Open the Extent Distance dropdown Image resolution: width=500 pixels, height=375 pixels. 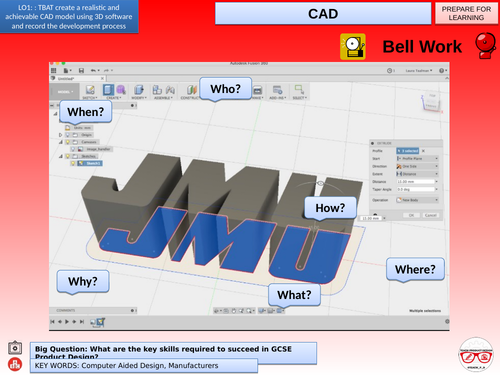click(x=417, y=174)
